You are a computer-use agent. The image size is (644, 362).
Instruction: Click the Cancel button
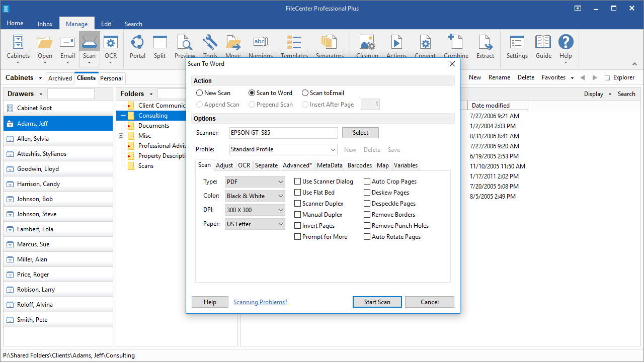(x=430, y=302)
